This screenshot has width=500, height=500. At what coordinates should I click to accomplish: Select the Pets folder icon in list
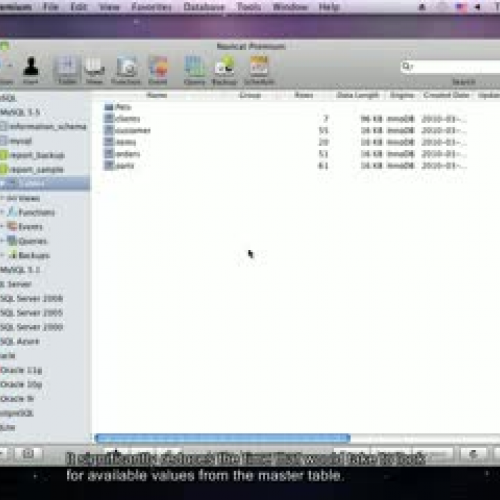(x=109, y=107)
